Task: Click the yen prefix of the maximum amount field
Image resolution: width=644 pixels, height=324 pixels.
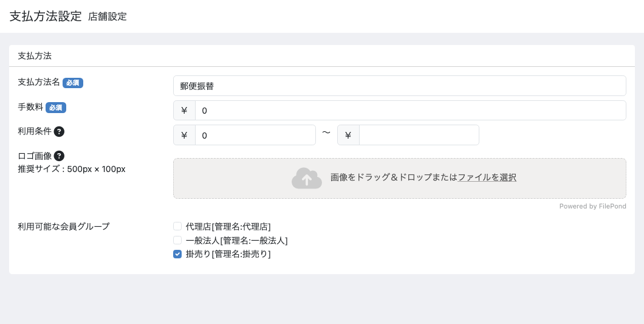Action: 348,135
